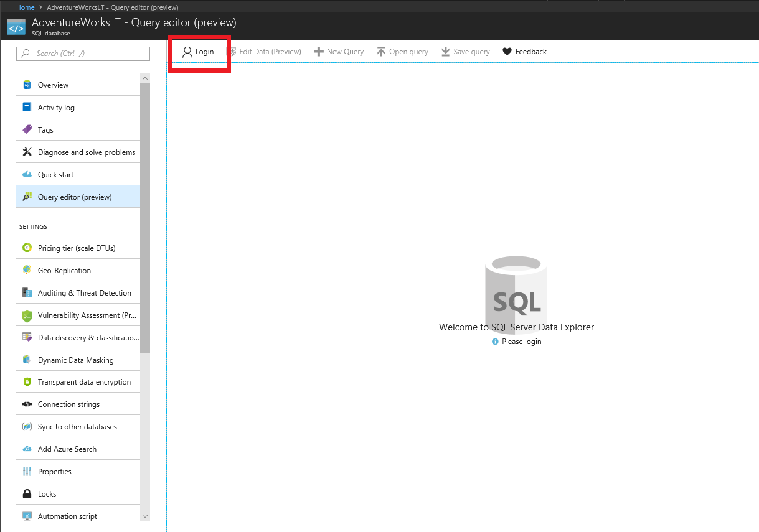Click the New Query plus icon
This screenshot has height=532, width=759.
pos(318,52)
